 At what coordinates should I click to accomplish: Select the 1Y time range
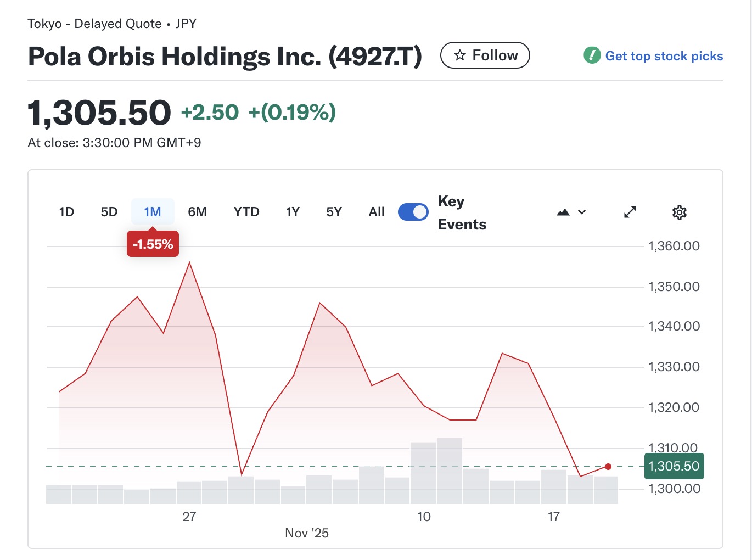pyautogui.click(x=293, y=212)
